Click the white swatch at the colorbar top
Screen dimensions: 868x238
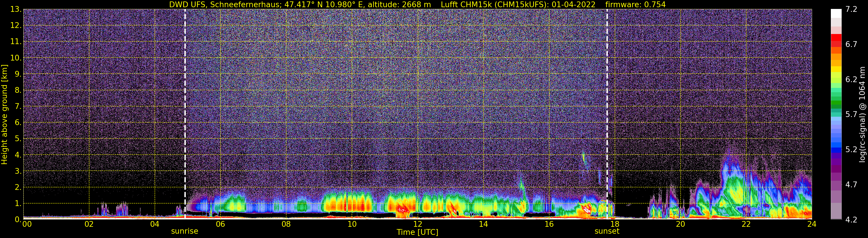[836, 13]
